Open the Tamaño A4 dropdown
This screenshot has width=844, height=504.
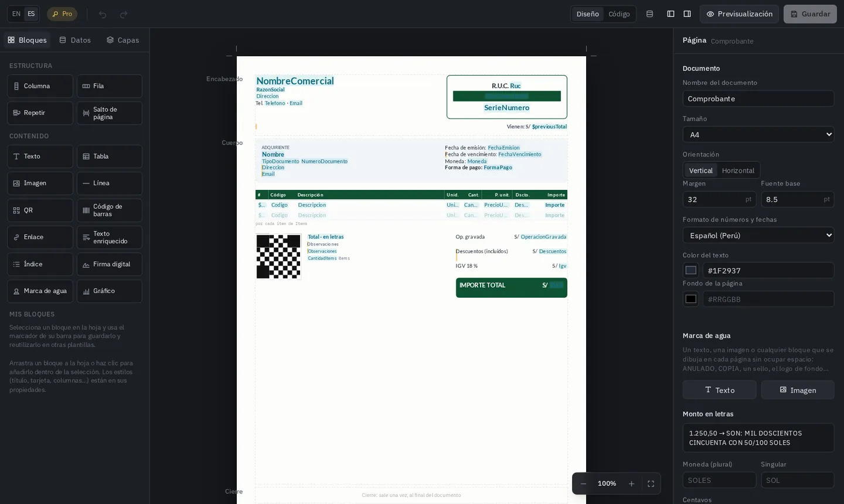coord(758,134)
